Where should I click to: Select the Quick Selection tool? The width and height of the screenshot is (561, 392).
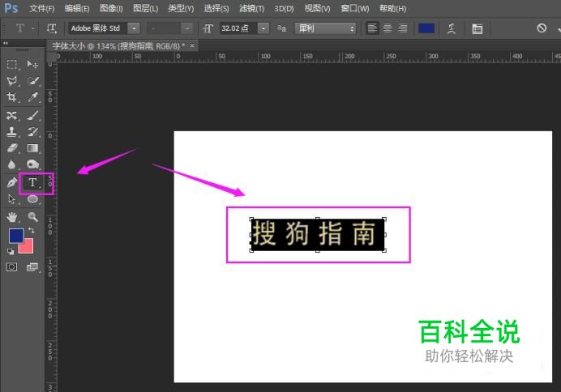(x=32, y=81)
